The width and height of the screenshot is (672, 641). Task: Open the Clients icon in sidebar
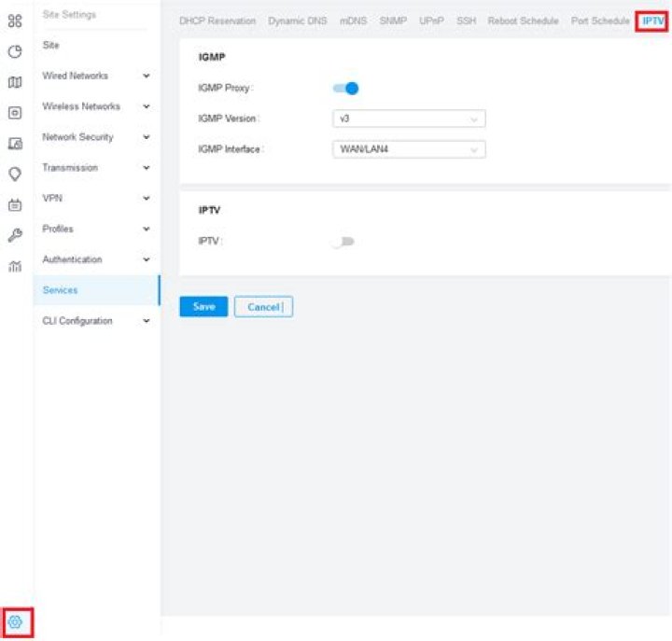[15, 144]
